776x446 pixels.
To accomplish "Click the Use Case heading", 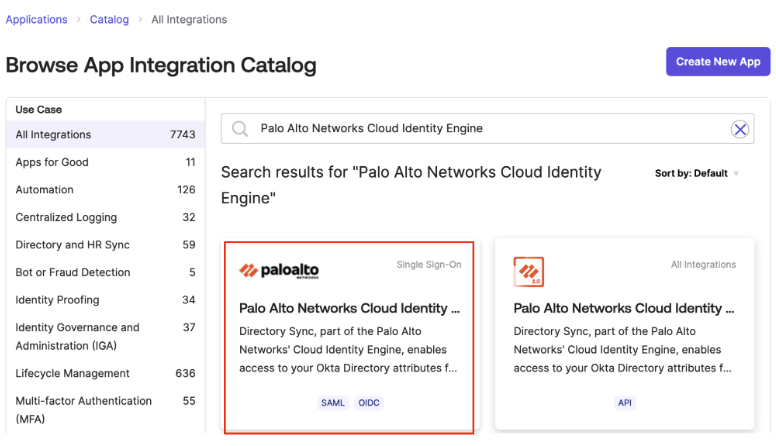I will click(39, 109).
